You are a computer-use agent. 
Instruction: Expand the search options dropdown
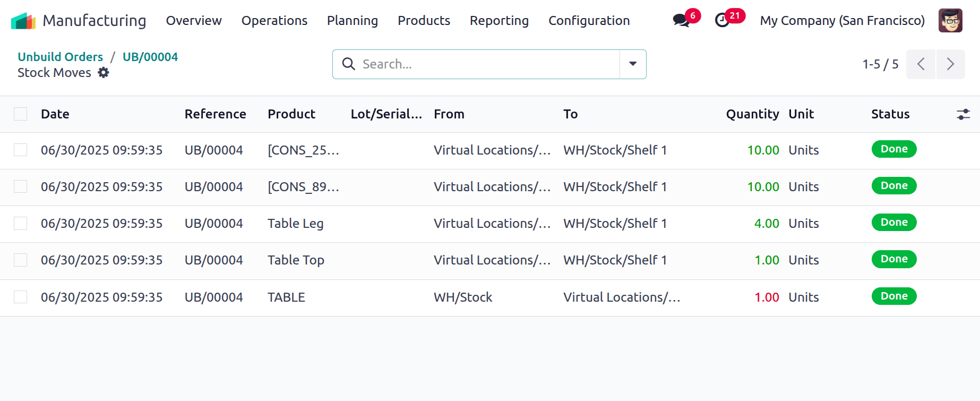[x=633, y=64]
